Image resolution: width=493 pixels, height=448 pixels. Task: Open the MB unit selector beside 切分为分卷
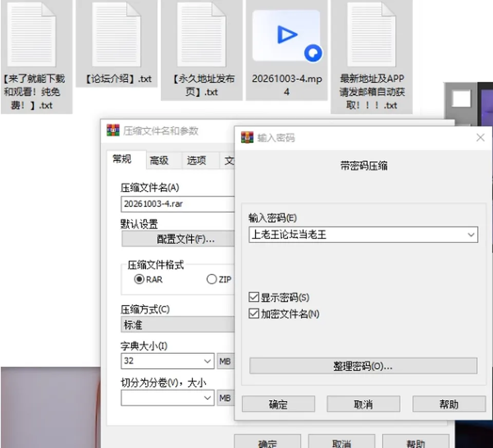225,398
